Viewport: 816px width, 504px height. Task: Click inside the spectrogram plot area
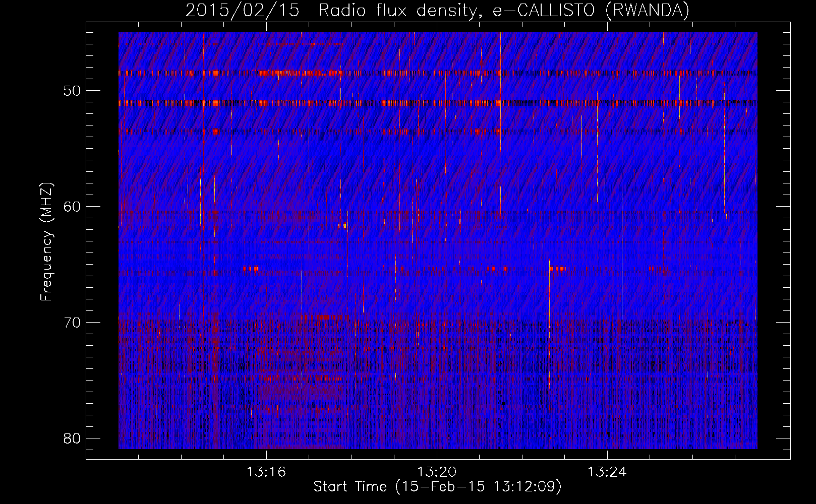click(x=438, y=240)
